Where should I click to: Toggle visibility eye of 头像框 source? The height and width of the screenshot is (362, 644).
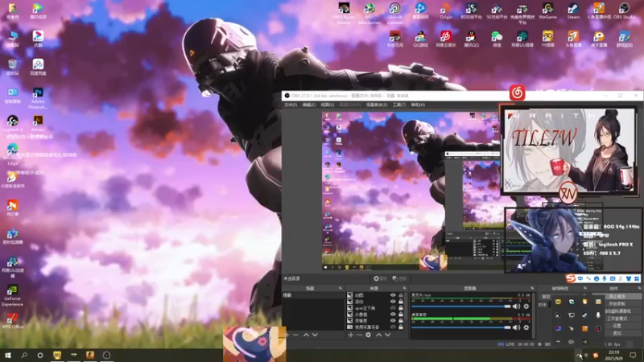click(393, 315)
